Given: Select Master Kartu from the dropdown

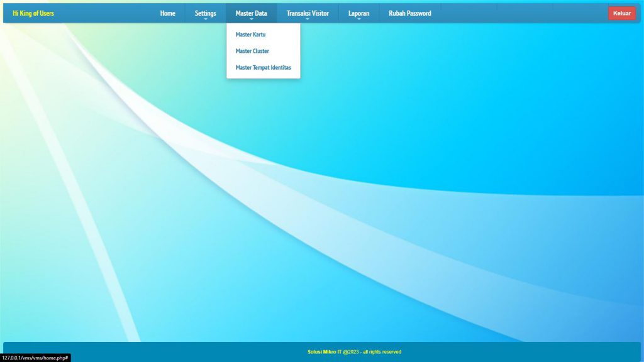Looking at the screenshot, I should point(250,35).
